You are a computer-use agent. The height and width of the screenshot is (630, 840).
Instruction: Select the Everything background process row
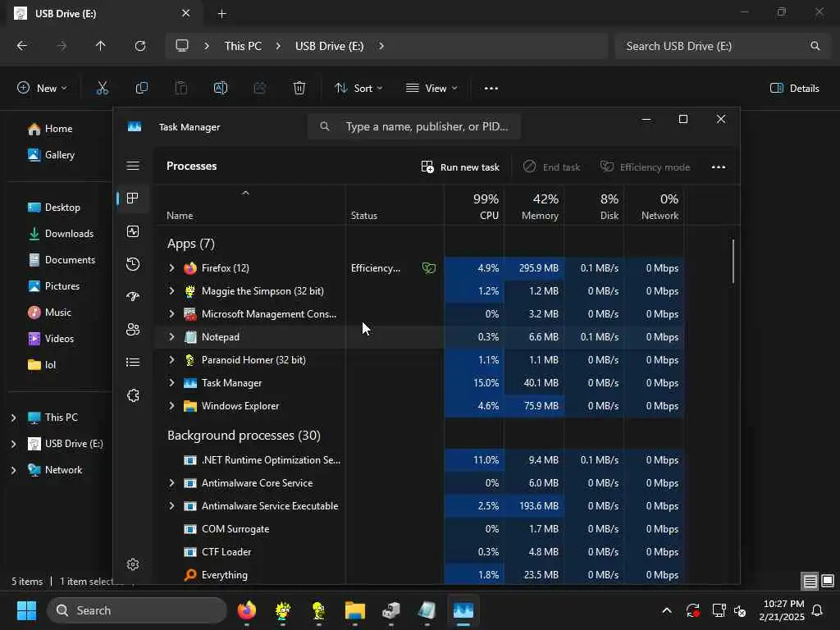coord(419,575)
